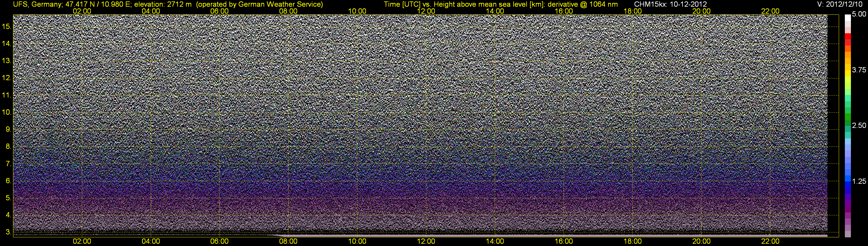This screenshot has height=246, width=868.
Task: Pick the white band of the colorbar
Action: pyautogui.click(x=848, y=18)
